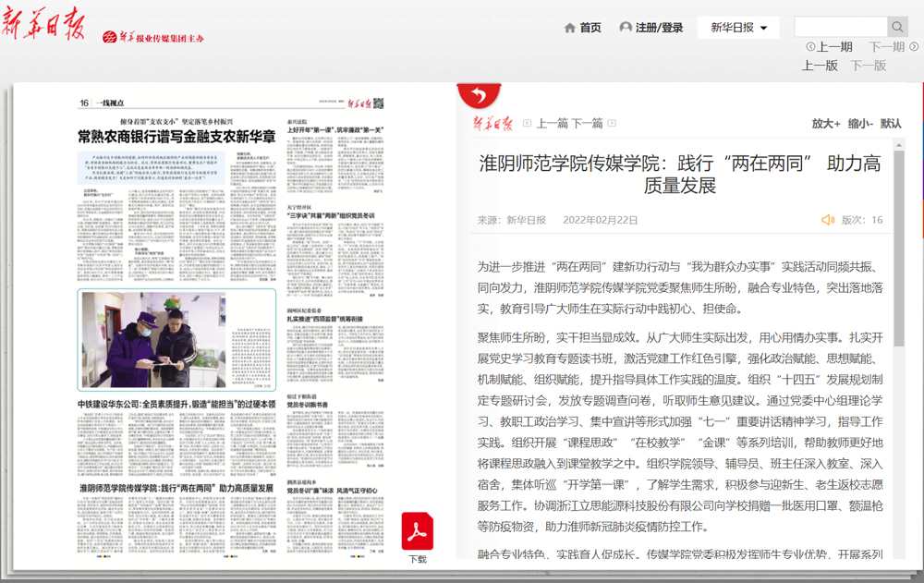924x583 pixels.
Task: Click the orange speaker audio icon
Action: (x=828, y=220)
